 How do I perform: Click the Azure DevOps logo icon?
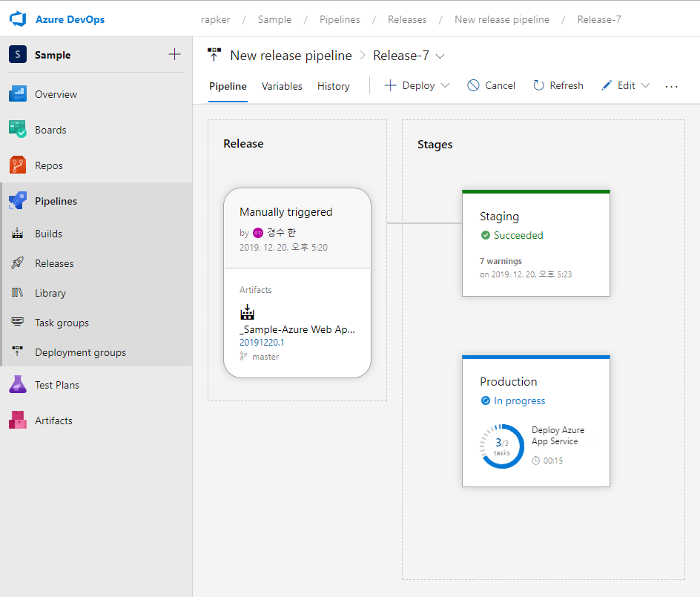pos(18,19)
